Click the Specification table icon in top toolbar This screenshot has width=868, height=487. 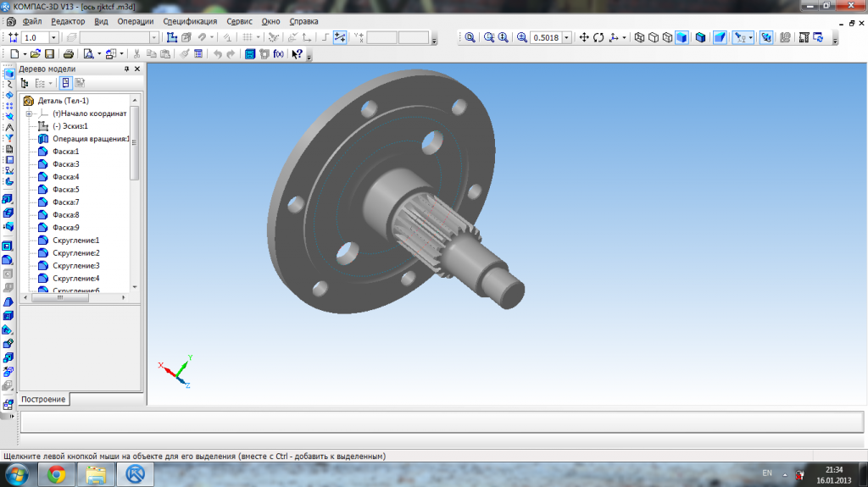198,53
